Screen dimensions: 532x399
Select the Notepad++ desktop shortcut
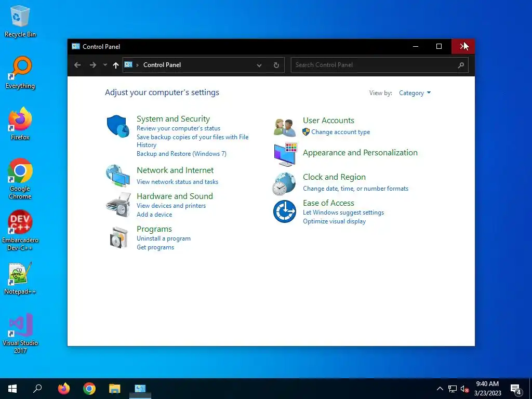(20, 278)
